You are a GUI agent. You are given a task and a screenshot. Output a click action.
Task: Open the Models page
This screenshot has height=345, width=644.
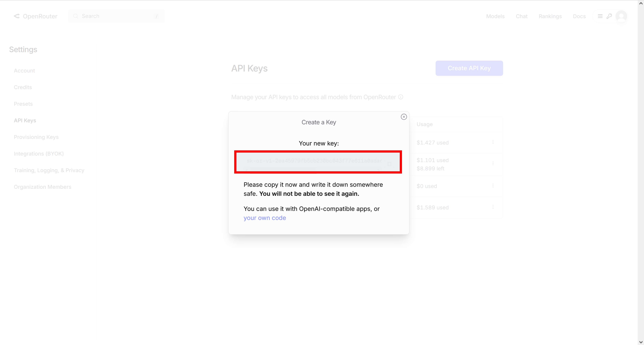click(x=495, y=16)
